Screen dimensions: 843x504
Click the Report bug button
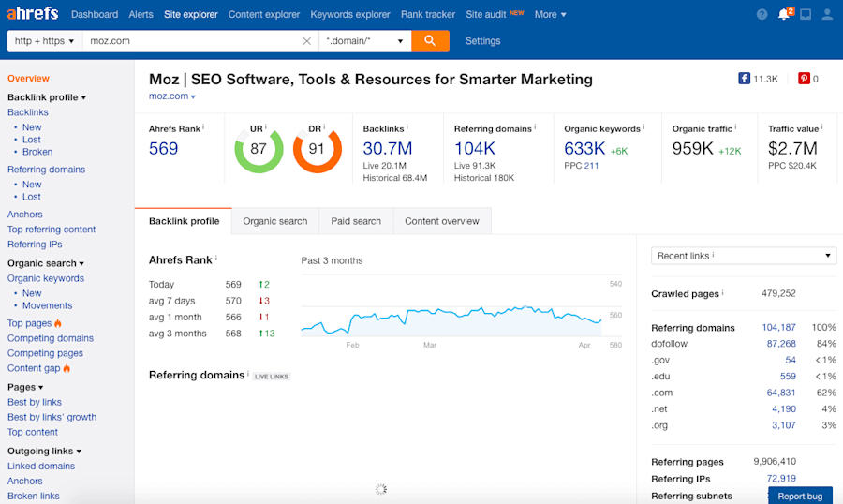(x=800, y=496)
